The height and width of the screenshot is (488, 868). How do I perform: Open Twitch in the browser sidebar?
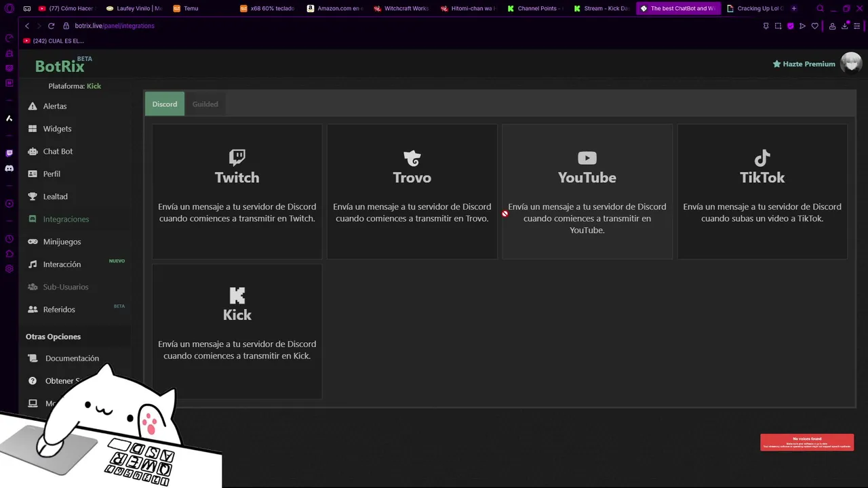point(9,153)
